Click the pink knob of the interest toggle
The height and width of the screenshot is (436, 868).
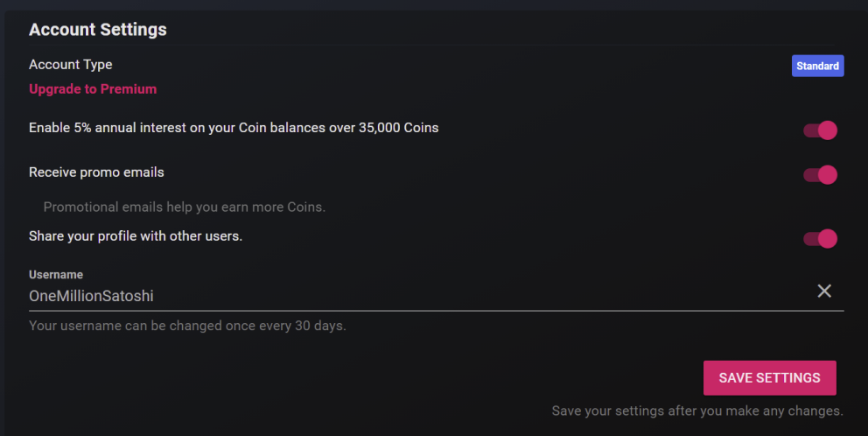tap(828, 130)
